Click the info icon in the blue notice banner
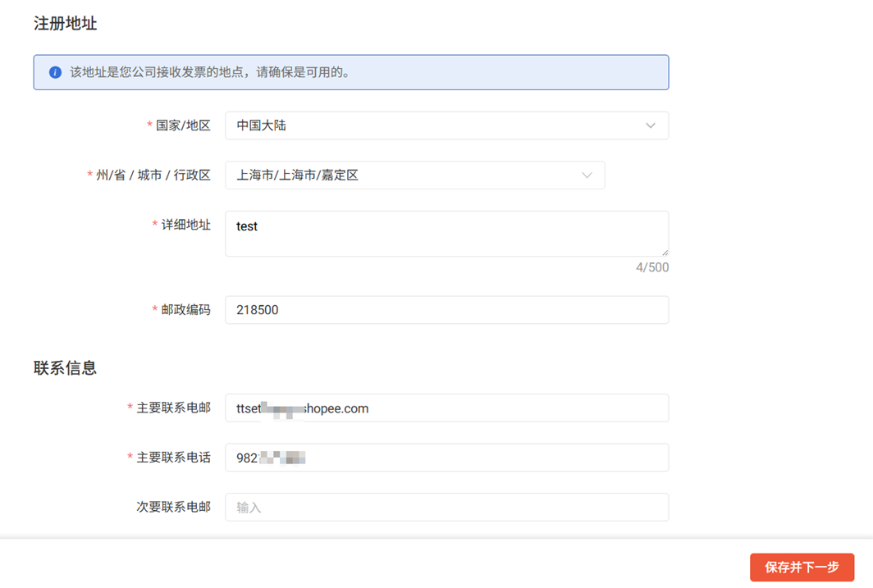Screen dimensions: 873x588 pos(55,72)
